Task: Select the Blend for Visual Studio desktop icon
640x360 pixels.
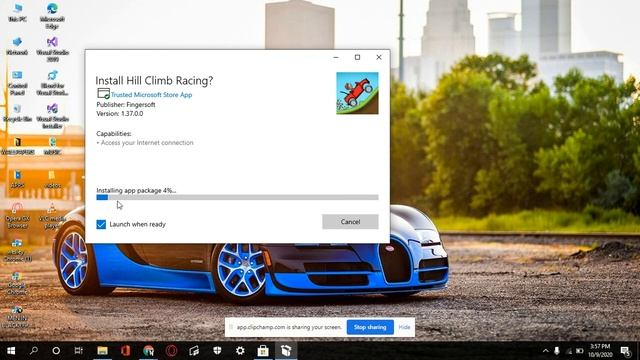Action: click(x=52, y=82)
